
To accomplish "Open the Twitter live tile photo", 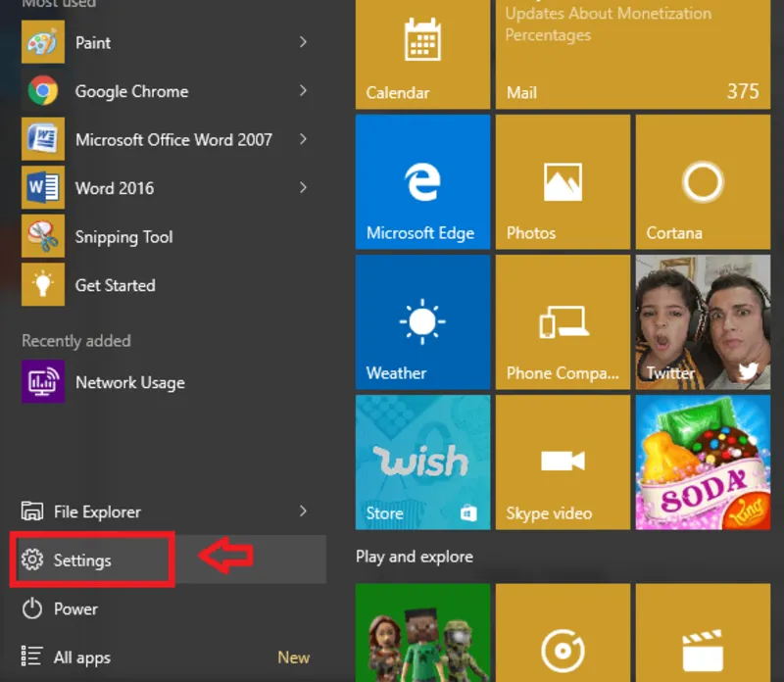I will coord(702,321).
